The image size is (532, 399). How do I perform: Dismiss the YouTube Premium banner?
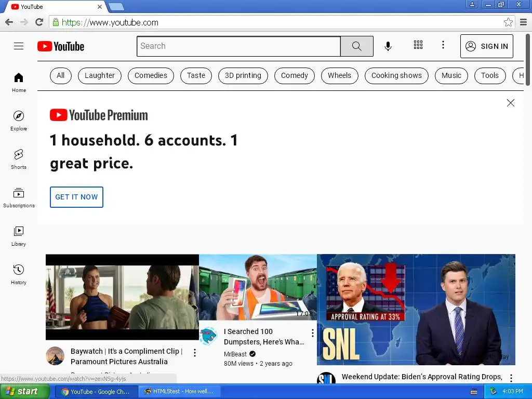point(510,103)
